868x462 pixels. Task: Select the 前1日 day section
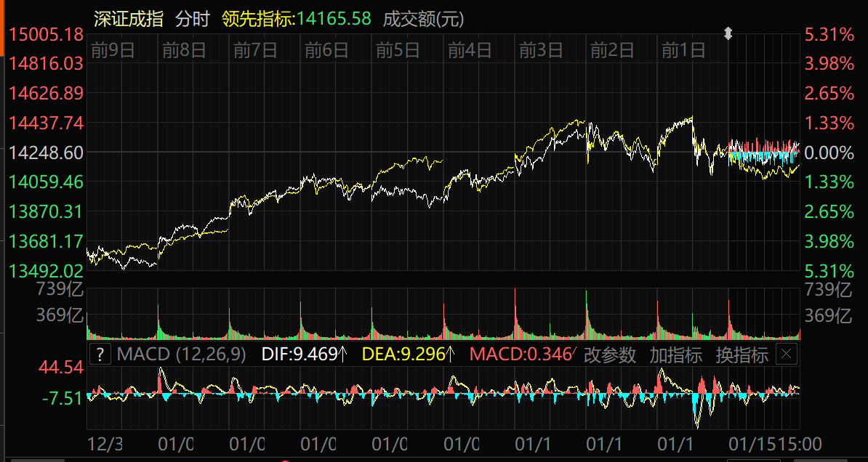[684, 50]
